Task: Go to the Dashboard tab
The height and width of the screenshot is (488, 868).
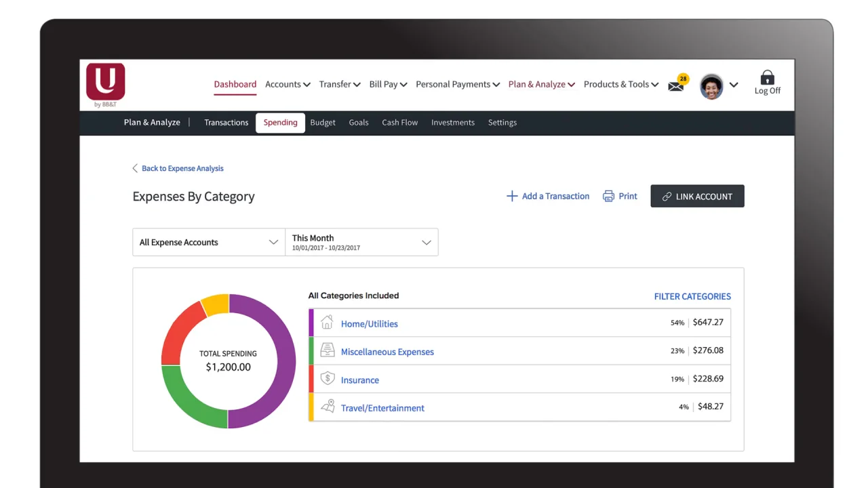Action: tap(235, 84)
